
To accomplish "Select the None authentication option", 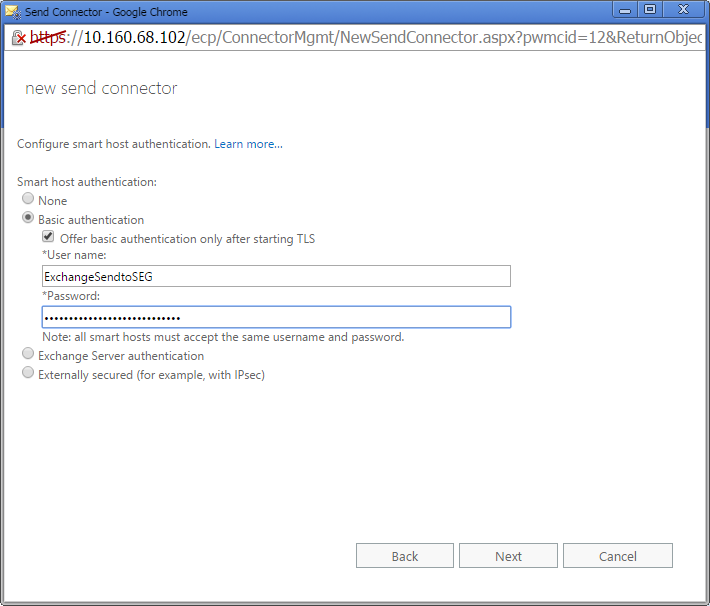I will point(28,200).
